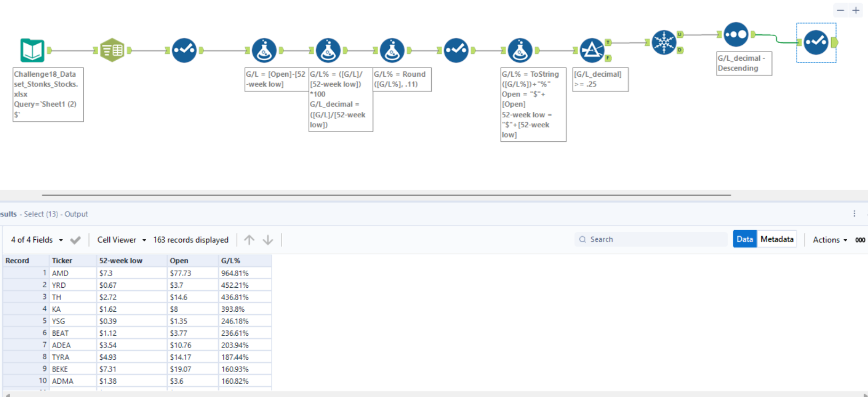Image resolution: width=868 pixels, height=397 pixels.
Task: Select the Input Data tool book icon
Action: [32, 51]
